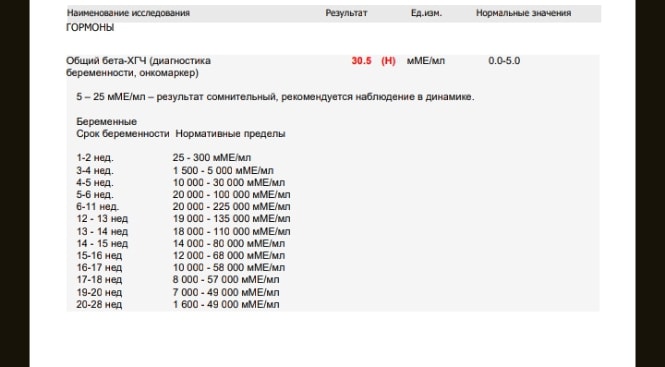
Task: Click the "Результат" column header
Action: [x=346, y=13]
